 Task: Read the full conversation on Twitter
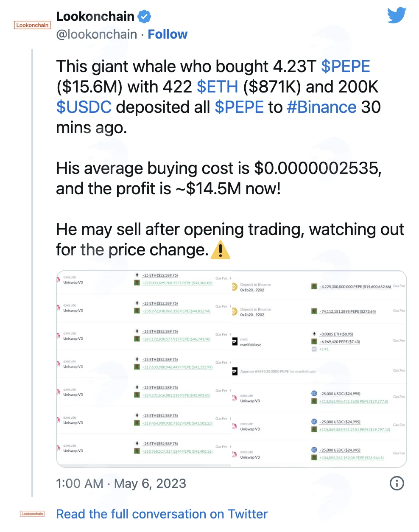tap(162, 514)
